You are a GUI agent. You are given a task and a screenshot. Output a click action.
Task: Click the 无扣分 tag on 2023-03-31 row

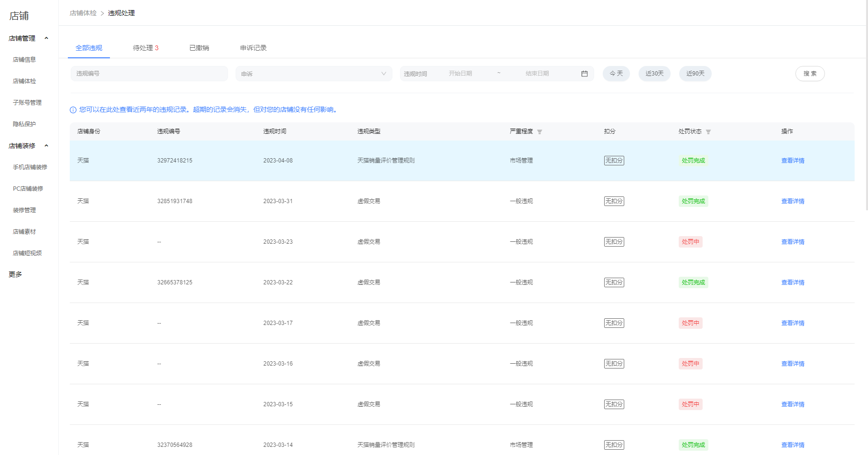[x=614, y=201]
